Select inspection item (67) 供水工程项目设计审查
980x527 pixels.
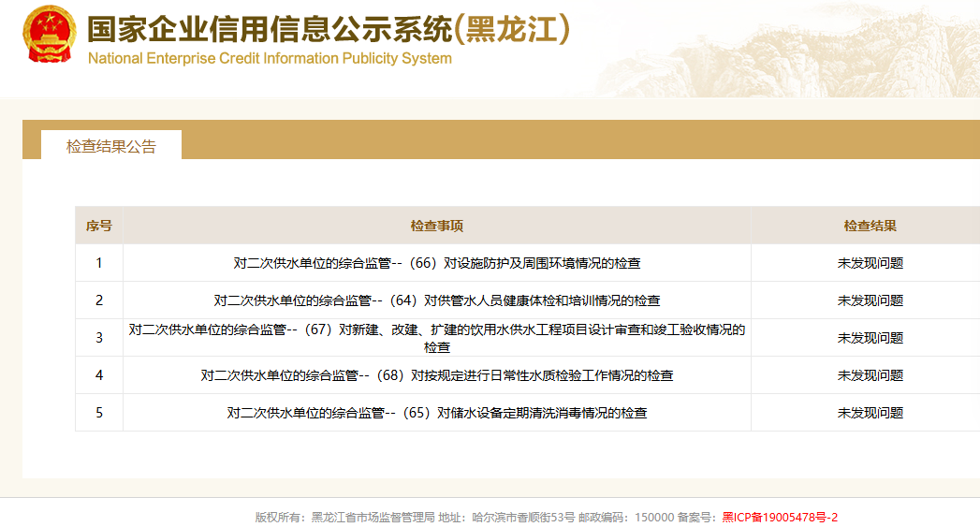click(x=436, y=338)
